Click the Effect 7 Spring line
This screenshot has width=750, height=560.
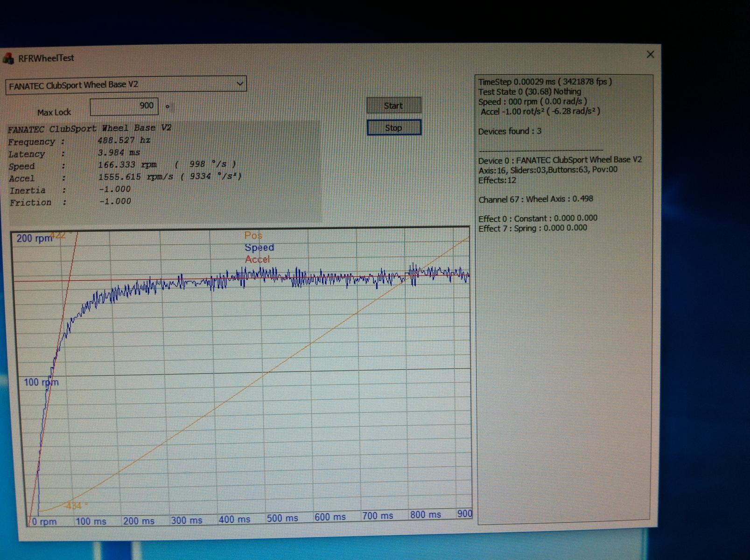533,228
